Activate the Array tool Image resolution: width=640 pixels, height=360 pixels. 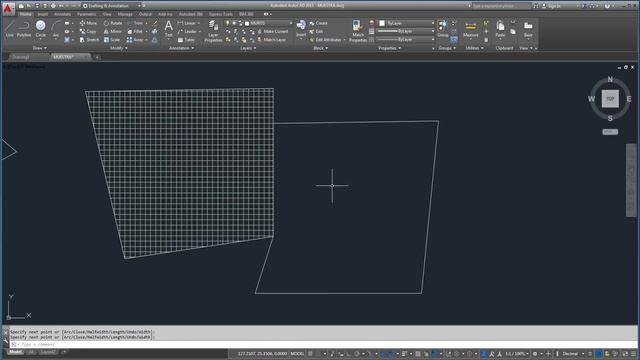(135, 40)
